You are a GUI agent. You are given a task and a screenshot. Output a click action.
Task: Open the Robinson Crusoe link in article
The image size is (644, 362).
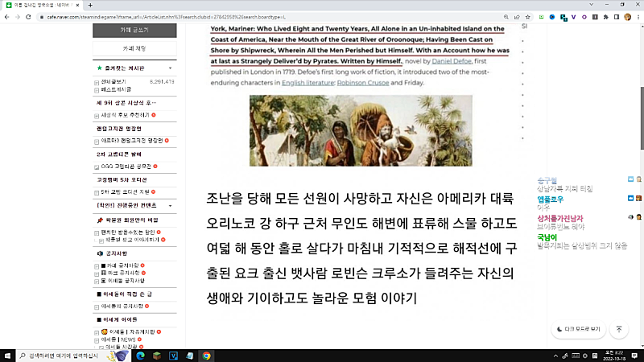362,82
